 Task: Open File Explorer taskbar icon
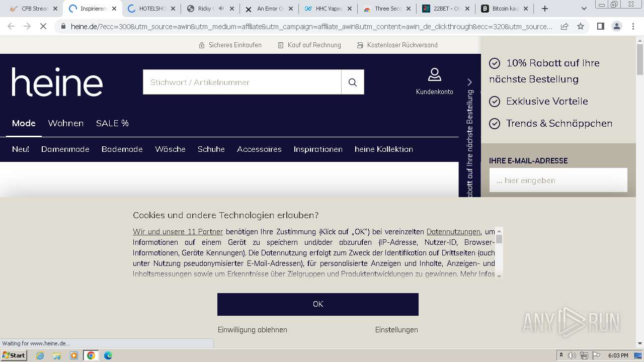tap(57, 355)
